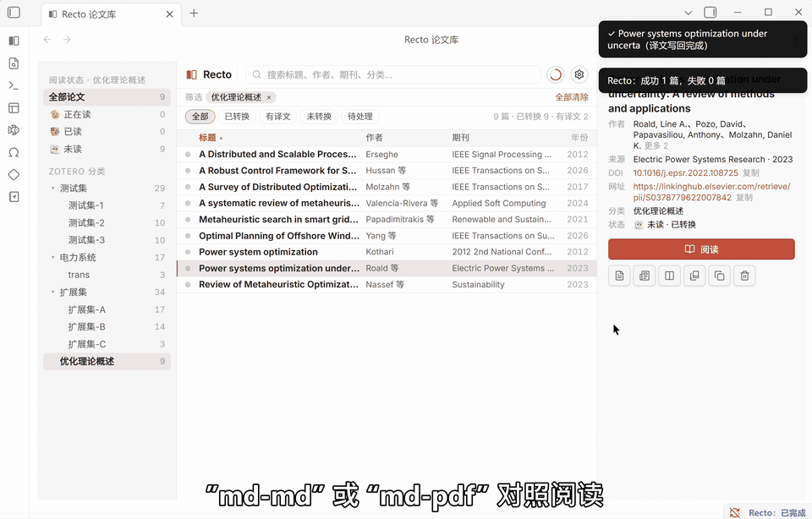Screen dimensions: 812x519
Task: Toggle the 未转换 filter chip
Action: coord(319,117)
